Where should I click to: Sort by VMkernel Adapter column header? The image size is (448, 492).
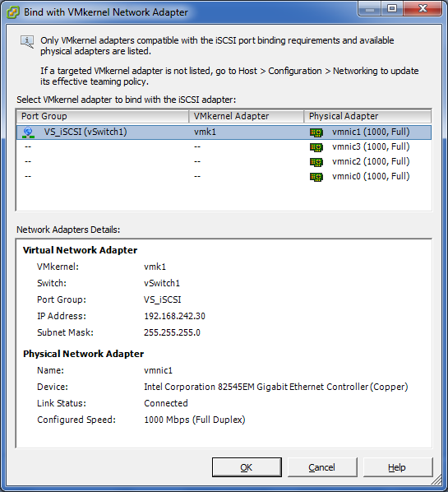coord(247,116)
